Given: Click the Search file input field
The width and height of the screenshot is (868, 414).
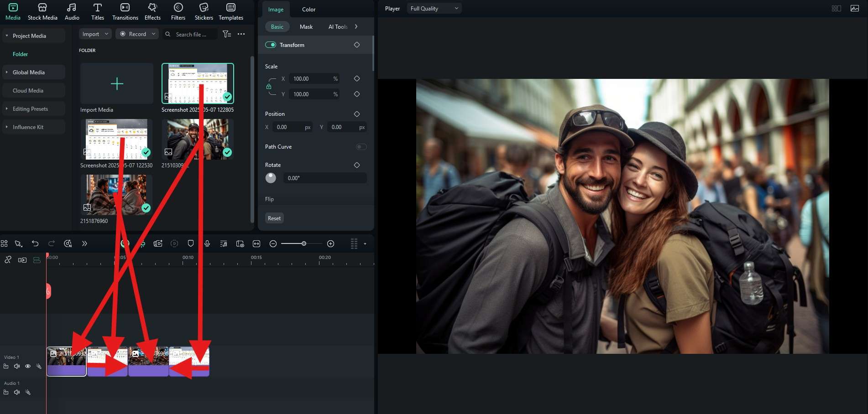Looking at the screenshot, I should point(190,34).
